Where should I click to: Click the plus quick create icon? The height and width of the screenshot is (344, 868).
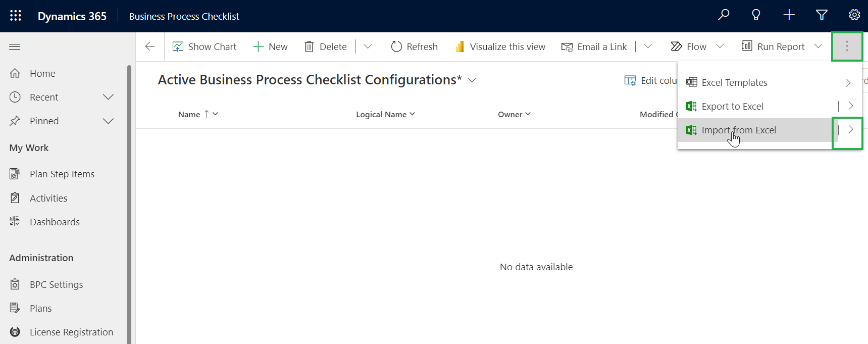pos(789,15)
